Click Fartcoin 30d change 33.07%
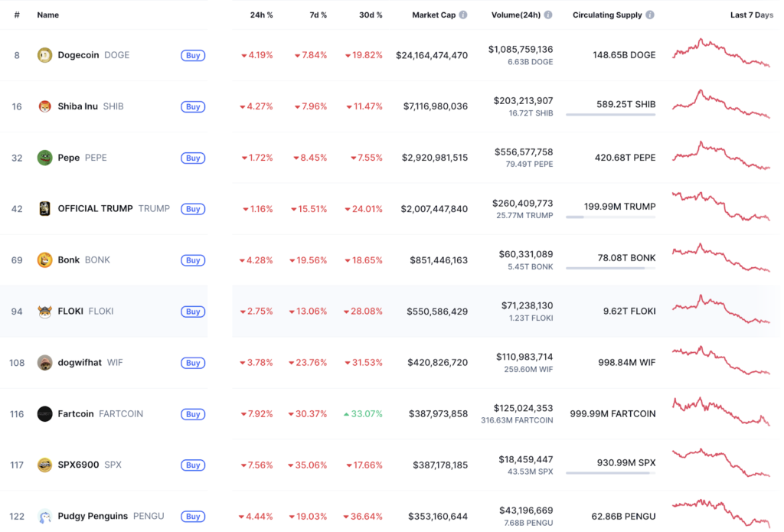The height and width of the screenshot is (532, 784). tap(363, 414)
